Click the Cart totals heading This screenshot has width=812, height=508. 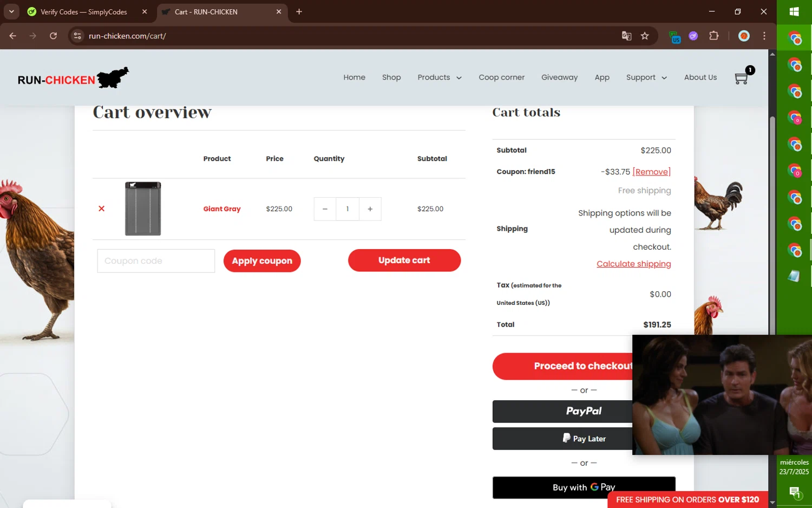[526, 112]
